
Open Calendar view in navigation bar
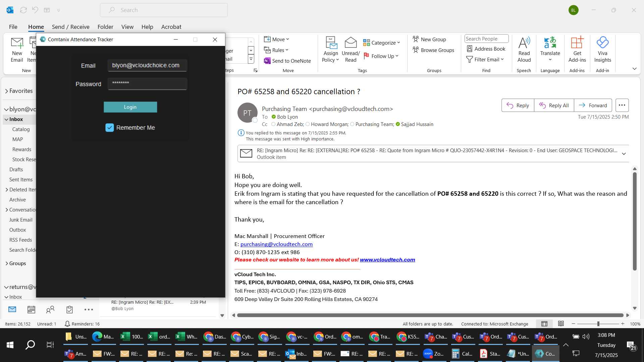pyautogui.click(x=31, y=309)
